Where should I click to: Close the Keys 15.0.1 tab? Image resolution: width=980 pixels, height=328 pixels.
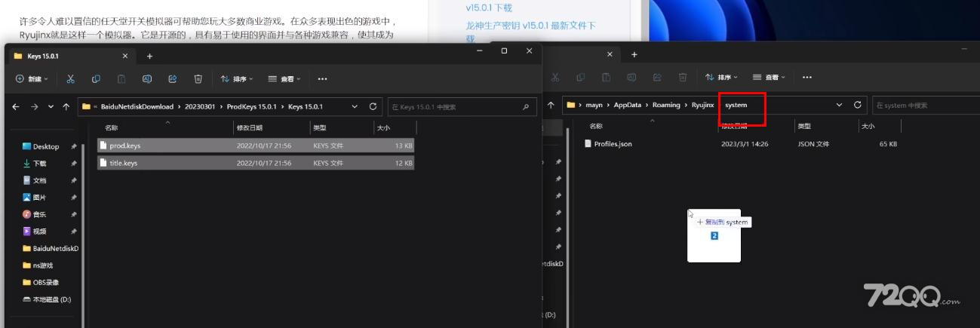click(124, 56)
